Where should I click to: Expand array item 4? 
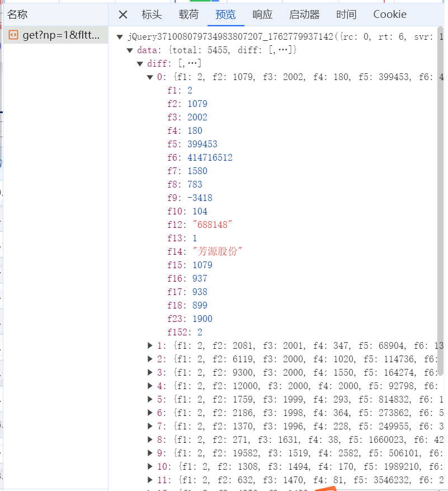[150, 386]
